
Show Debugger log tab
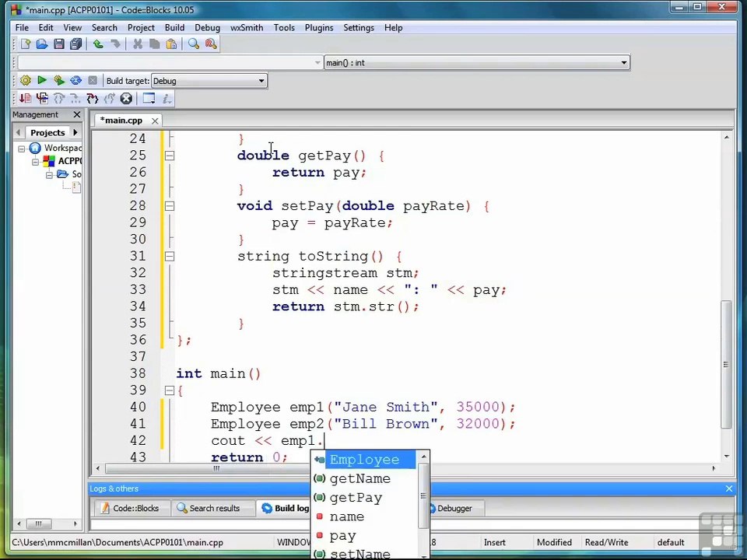[x=456, y=508]
